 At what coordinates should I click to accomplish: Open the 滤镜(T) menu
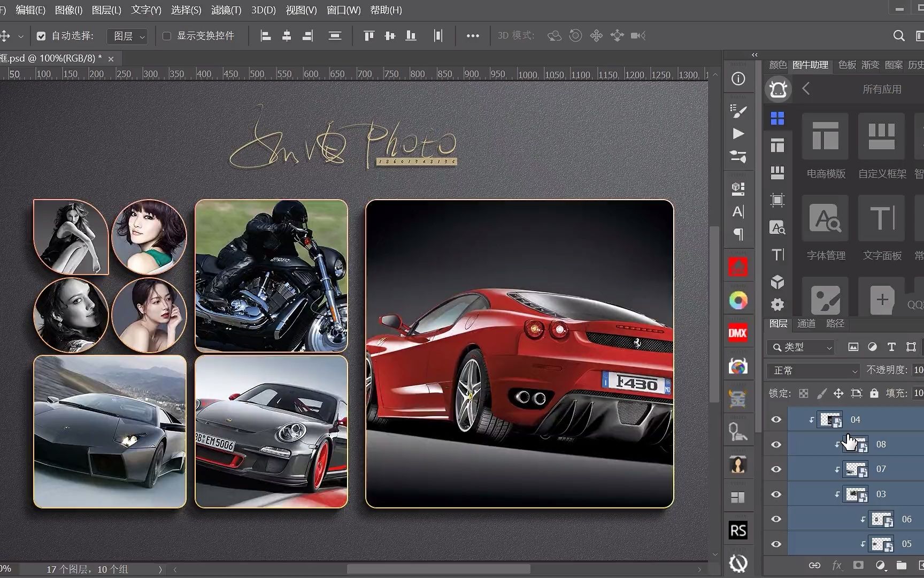click(226, 10)
